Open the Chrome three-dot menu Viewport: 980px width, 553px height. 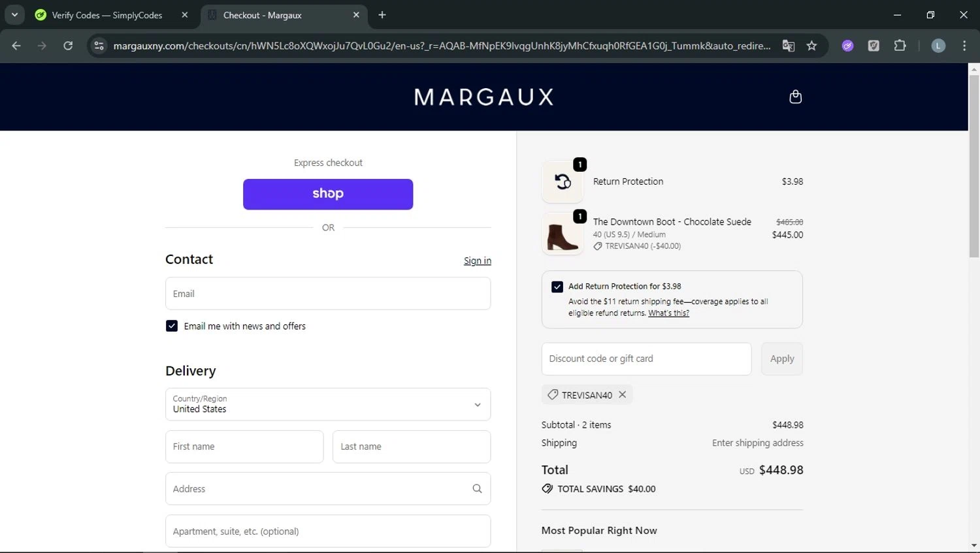tap(964, 46)
